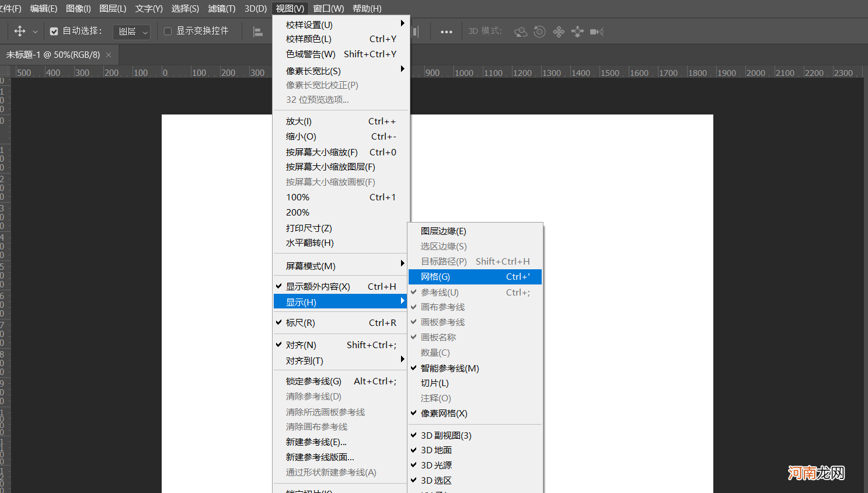Expand the 对齐到(T) submenu
This screenshot has width=868, height=493.
point(341,361)
